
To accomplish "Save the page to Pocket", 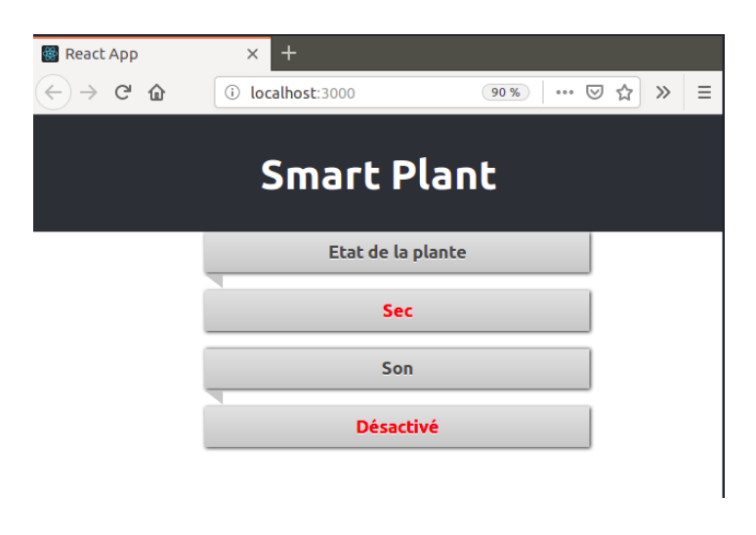I will [594, 93].
